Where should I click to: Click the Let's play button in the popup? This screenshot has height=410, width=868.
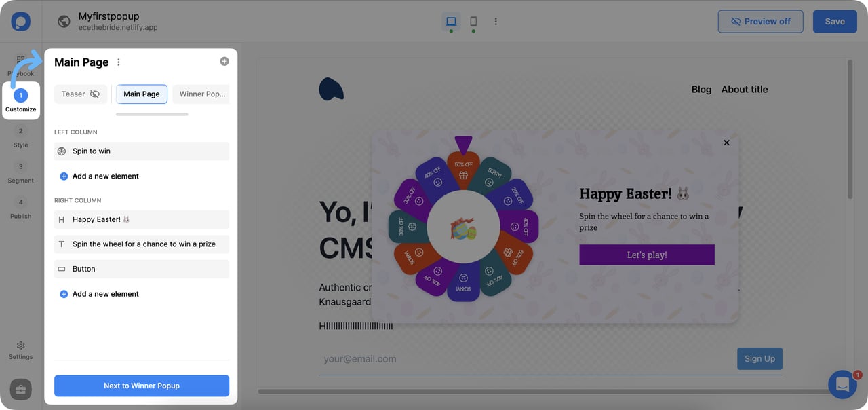pos(646,255)
